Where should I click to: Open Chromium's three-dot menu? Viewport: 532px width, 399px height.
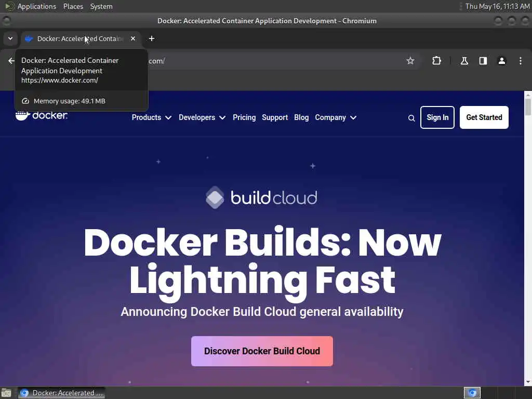521,61
